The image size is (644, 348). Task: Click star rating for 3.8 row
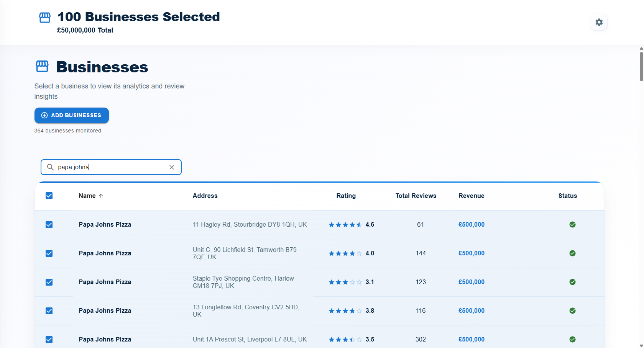(x=345, y=311)
